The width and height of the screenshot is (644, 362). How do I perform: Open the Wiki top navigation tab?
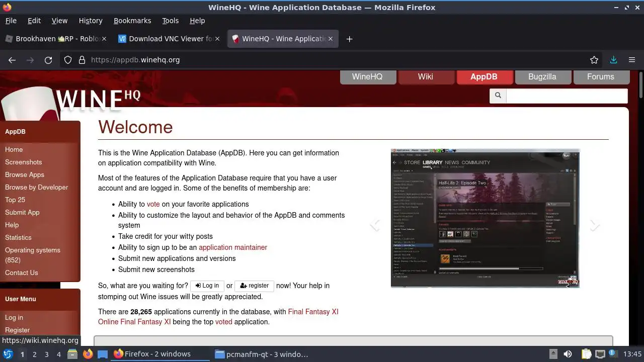click(x=426, y=77)
